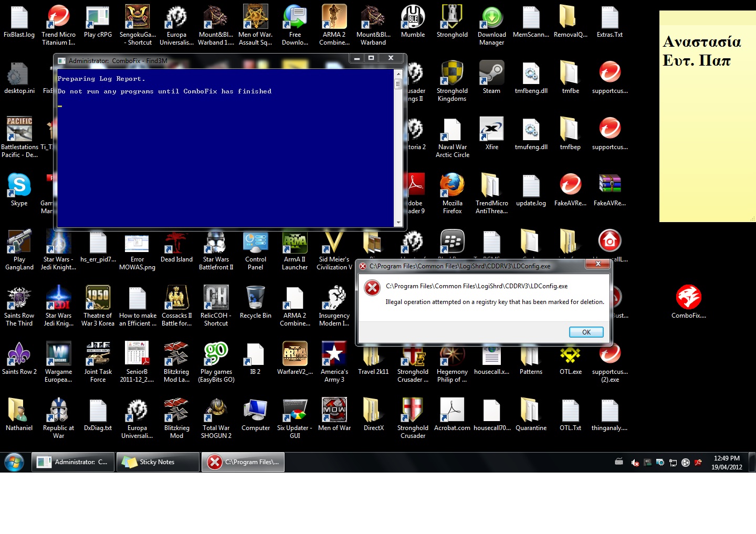756x534 pixels.
Task: Open Saints Row The Third icon
Action: [19, 306]
